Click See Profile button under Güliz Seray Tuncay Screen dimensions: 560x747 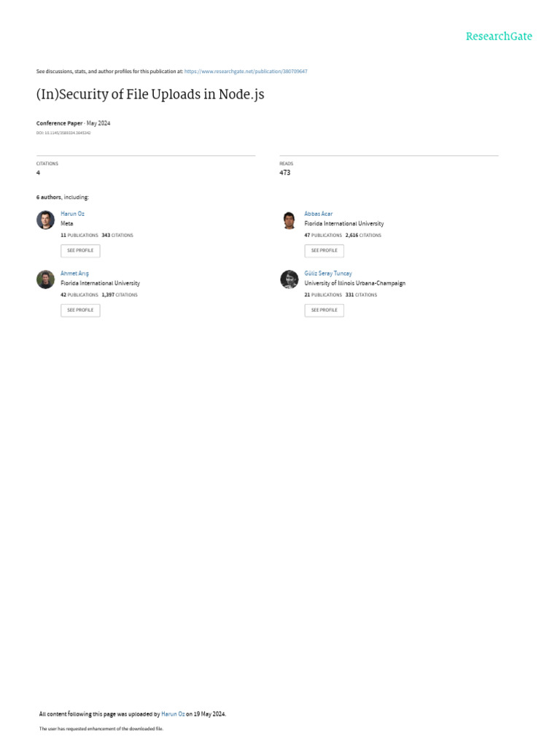click(324, 310)
